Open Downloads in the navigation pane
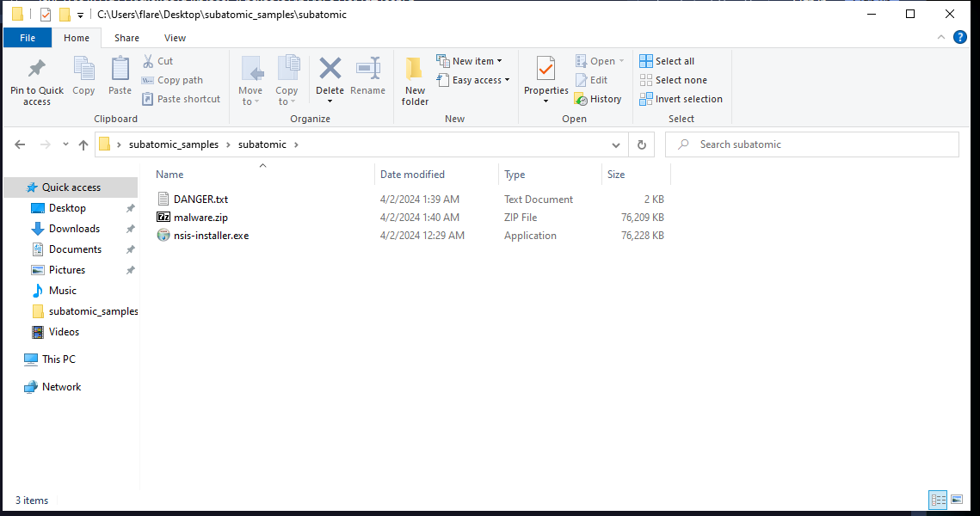Viewport: 980px width, 516px height. pyautogui.click(x=74, y=229)
